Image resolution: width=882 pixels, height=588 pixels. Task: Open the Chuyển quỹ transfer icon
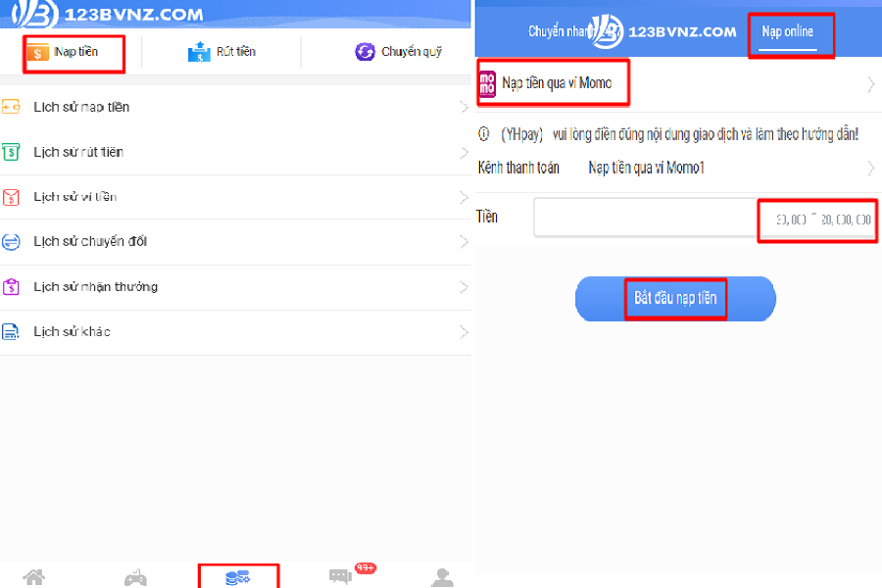(x=366, y=52)
